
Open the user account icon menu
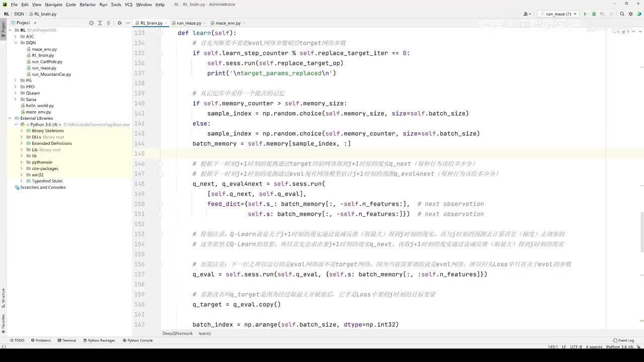click(527, 14)
